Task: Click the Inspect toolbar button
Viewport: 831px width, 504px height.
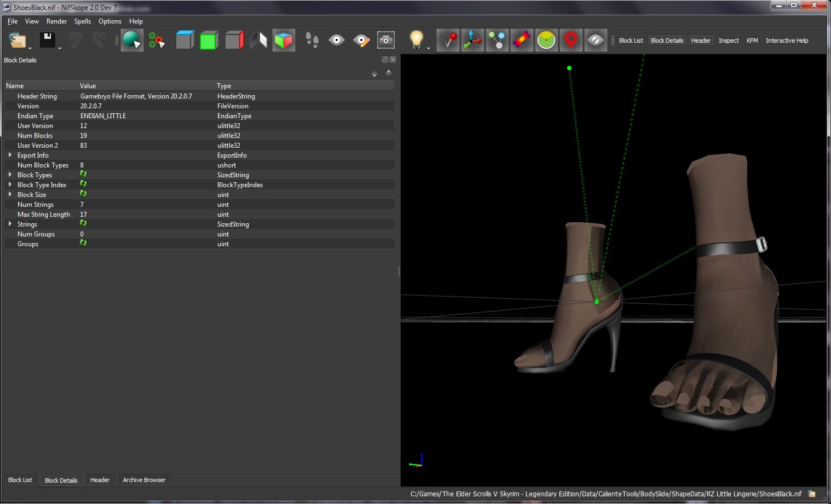Action: tap(729, 40)
